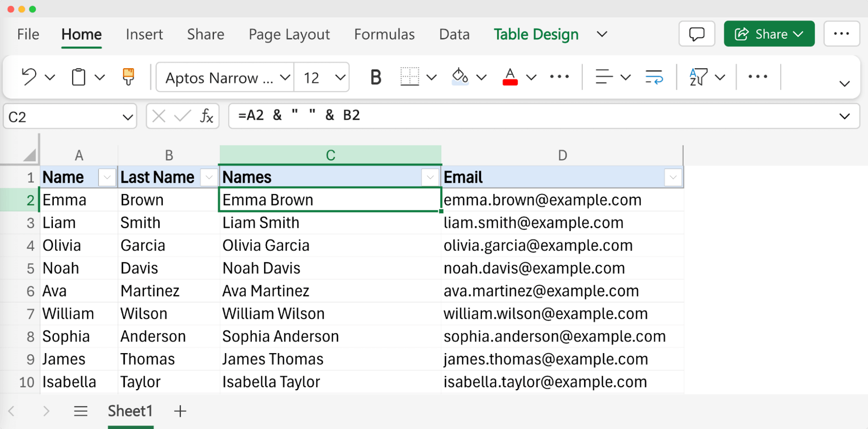Open the Comments icon
This screenshot has width=868, height=429.
(x=697, y=33)
